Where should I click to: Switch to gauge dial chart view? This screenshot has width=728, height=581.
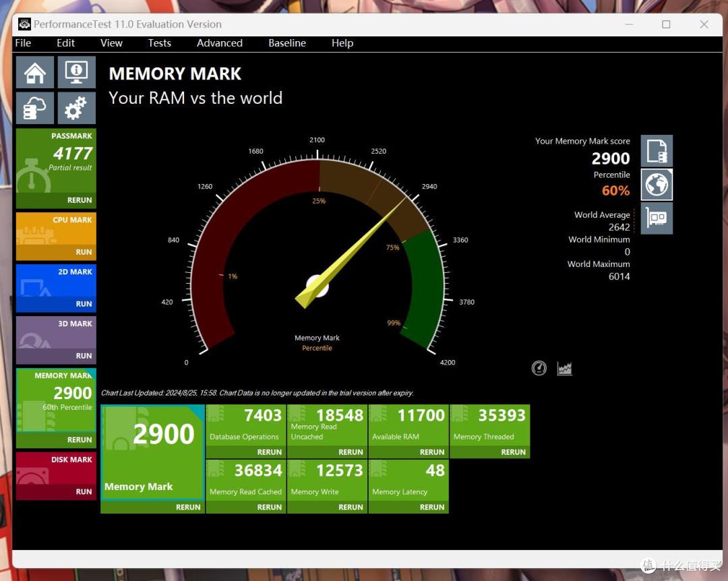point(539,368)
